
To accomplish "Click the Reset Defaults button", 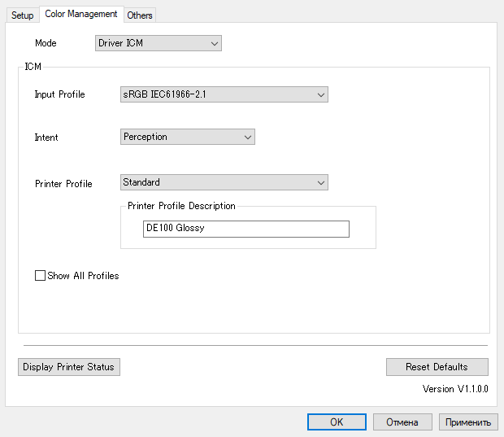I will click(x=437, y=367).
